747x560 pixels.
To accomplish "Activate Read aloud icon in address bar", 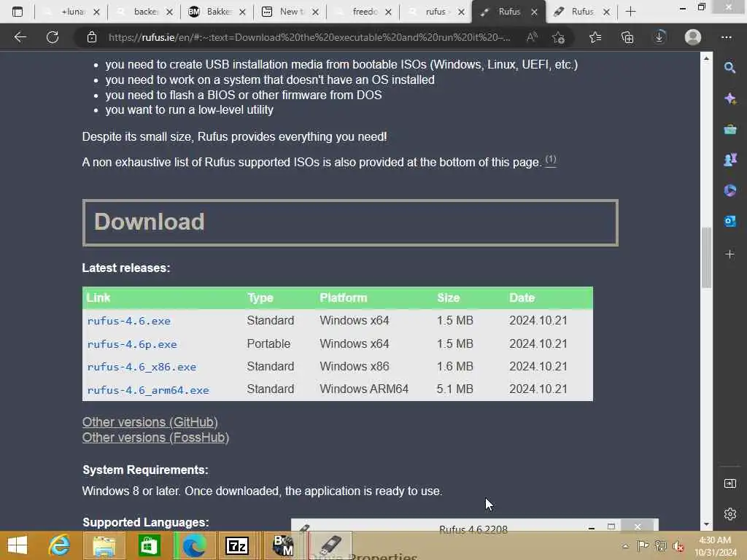I will pos(532,37).
